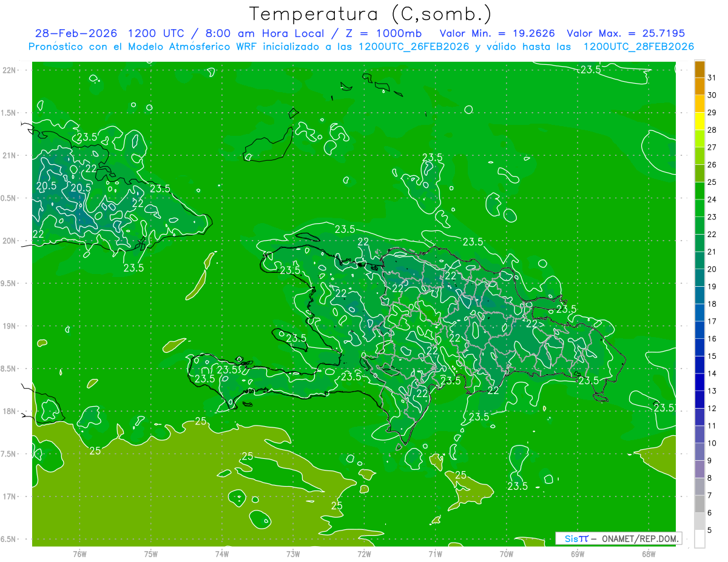Click the color scale value "24"

click(x=712, y=199)
